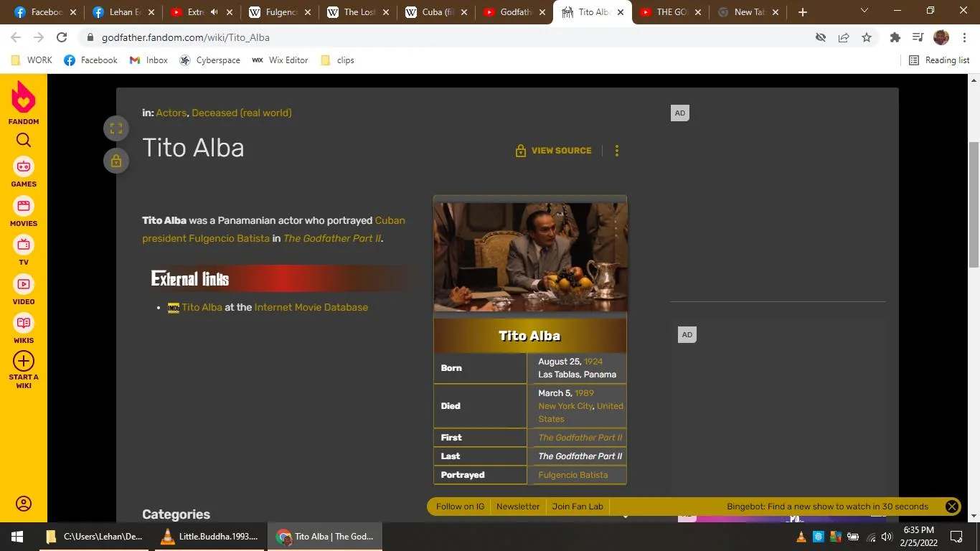Open the more options kebab menu
This screenshot has width=980, height=551.
pos(617,151)
